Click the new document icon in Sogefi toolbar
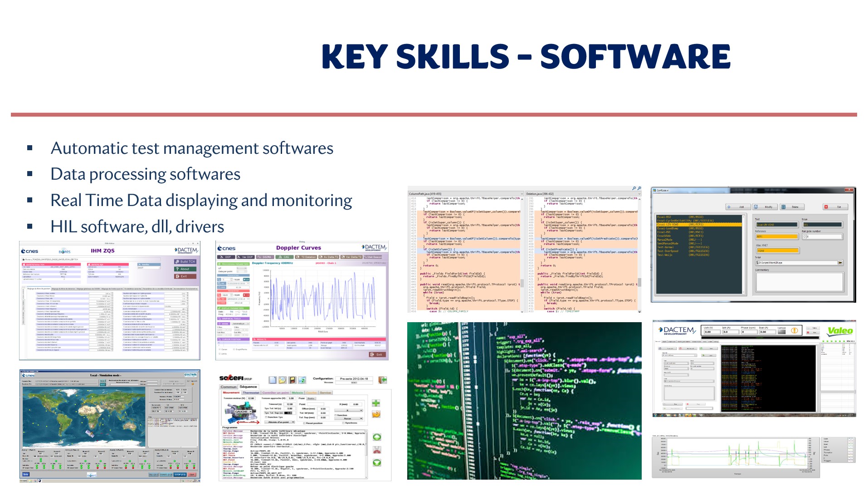The width and height of the screenshot is (868, 486). 272,380
